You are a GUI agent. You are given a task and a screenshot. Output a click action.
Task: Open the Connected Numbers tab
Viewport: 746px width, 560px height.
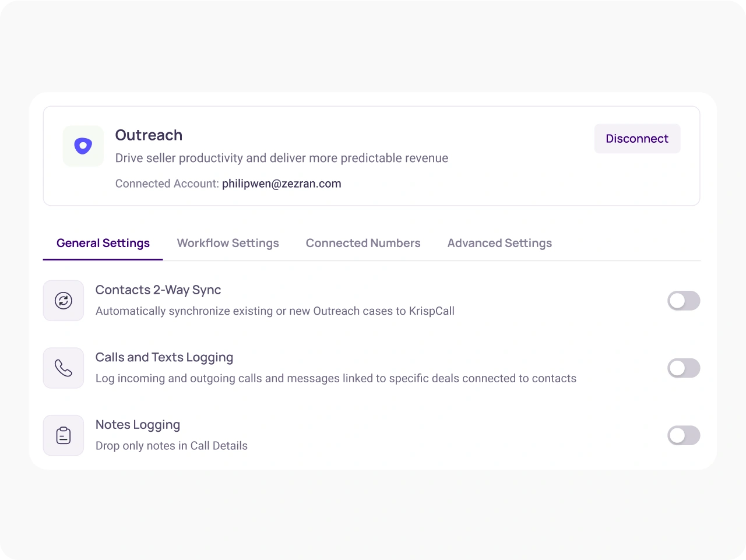click(363, 243)
